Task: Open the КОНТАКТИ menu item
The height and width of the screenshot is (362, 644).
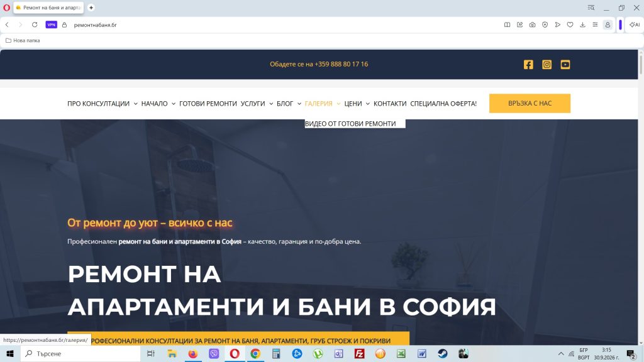Action: coord(390,104)
